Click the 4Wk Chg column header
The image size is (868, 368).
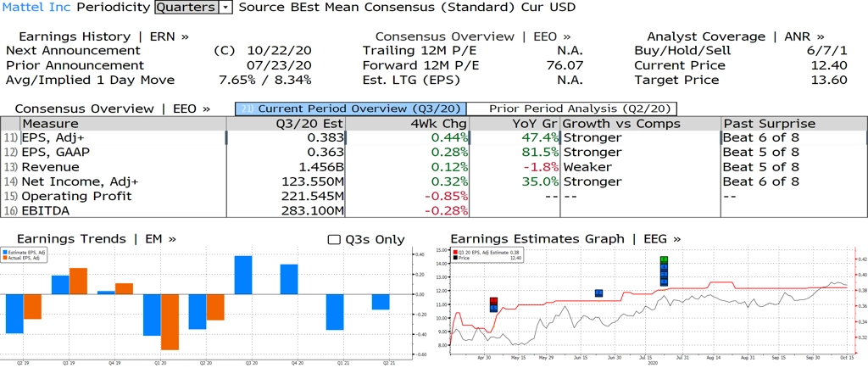click(406, 124)
